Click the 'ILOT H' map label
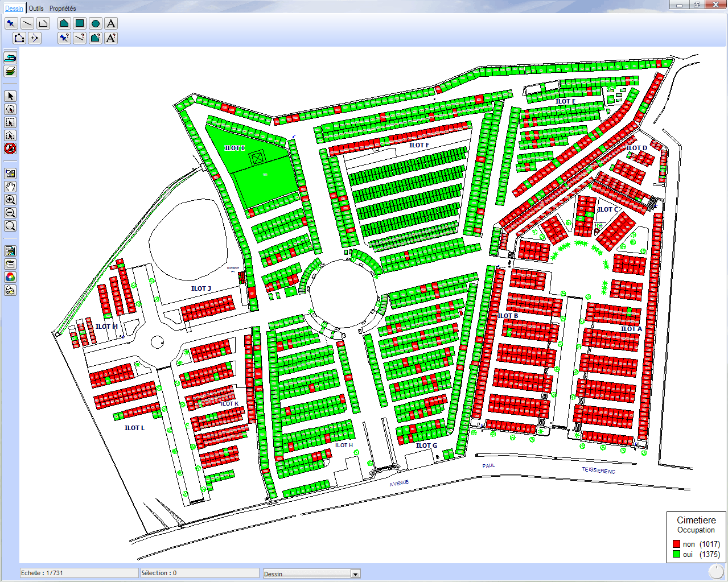 [344, 445]
